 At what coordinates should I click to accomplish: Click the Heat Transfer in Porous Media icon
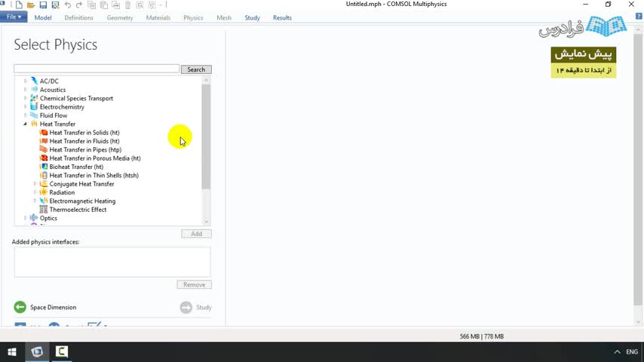pyautogui.click(x=44, y=158)
